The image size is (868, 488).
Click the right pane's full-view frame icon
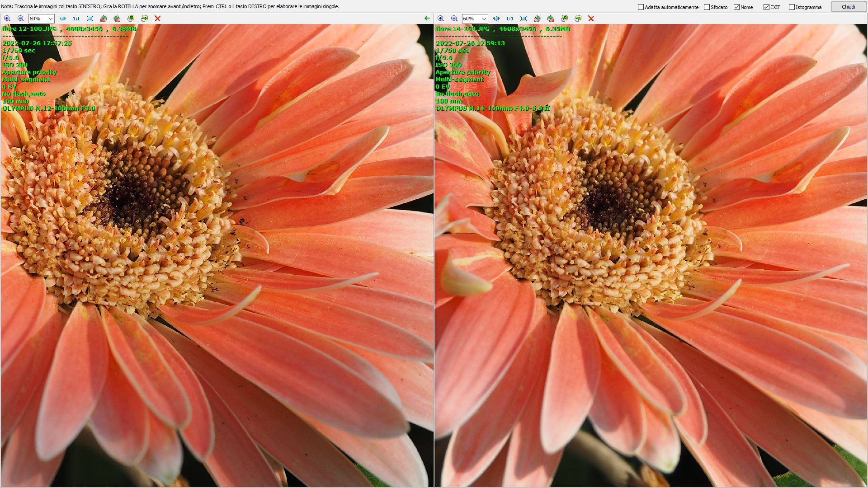coord(524,19)
